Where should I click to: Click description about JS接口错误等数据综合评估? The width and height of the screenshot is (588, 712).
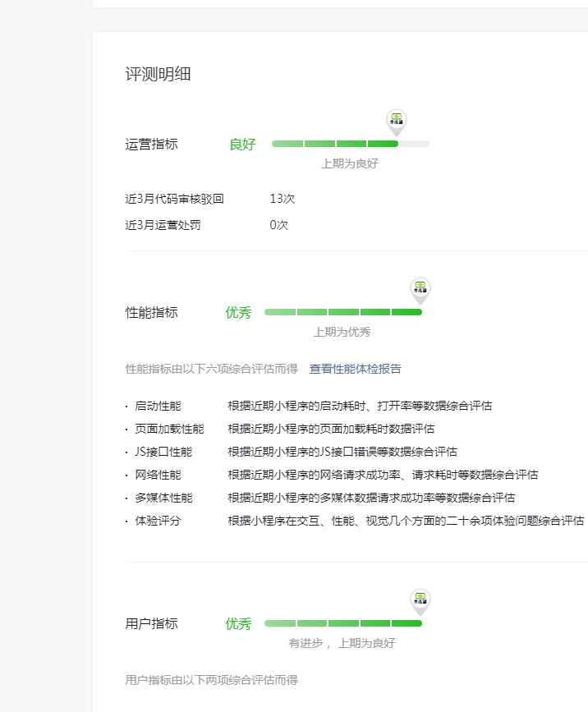pyautogui.click(x=342, y=452)
